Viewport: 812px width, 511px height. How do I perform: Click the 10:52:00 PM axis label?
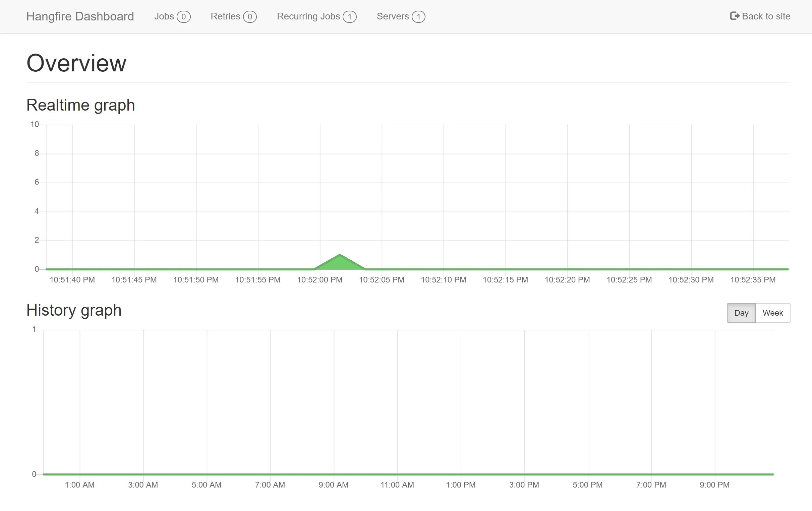point(320,280)
